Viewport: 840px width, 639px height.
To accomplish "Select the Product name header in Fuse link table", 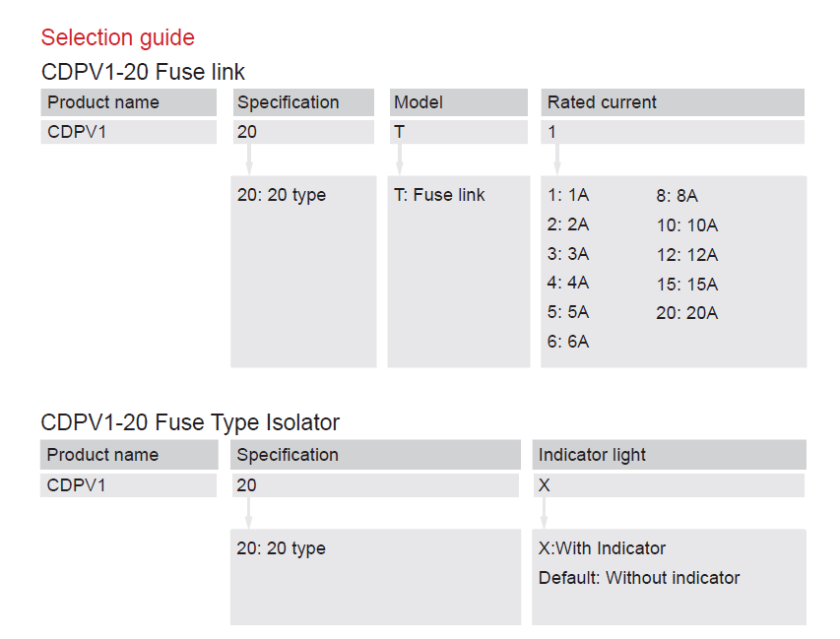I will pos(103,102).
